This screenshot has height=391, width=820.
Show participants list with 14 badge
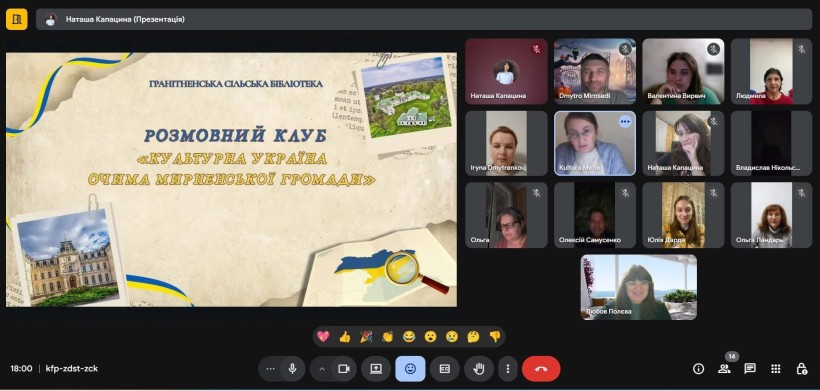pyautogui.click(x=724, y=369)
